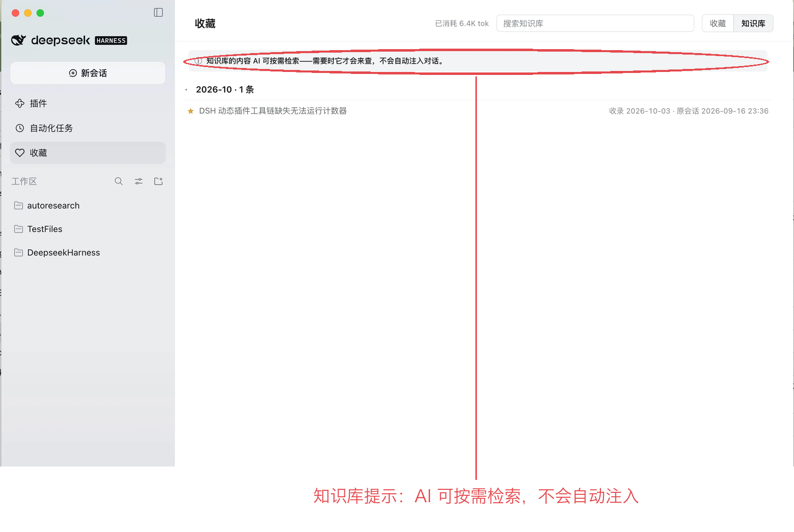Open the 插件 plugins page
The width and height of the screenshot is (794, 532).
88,103
